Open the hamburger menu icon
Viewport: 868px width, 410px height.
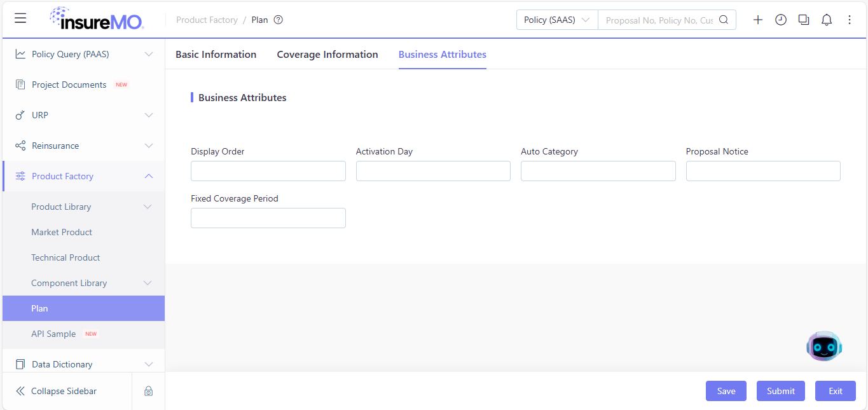point(20,18)
